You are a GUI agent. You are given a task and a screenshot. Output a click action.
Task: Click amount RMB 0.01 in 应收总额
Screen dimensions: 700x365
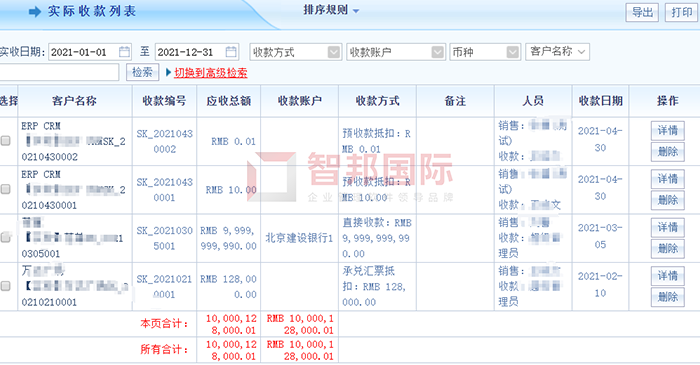[x=233, y=141]
